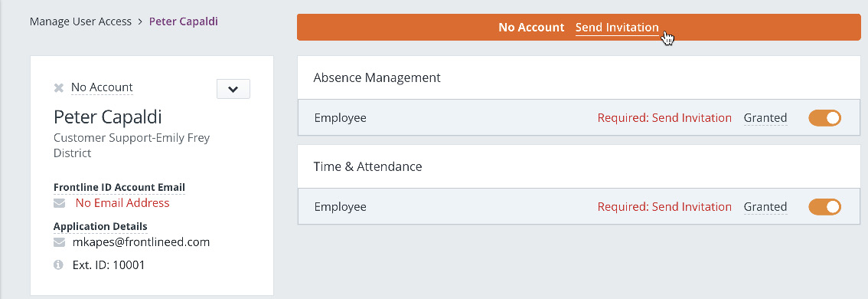Click Granted label in Time & Attendance row

tap(765, 207)
